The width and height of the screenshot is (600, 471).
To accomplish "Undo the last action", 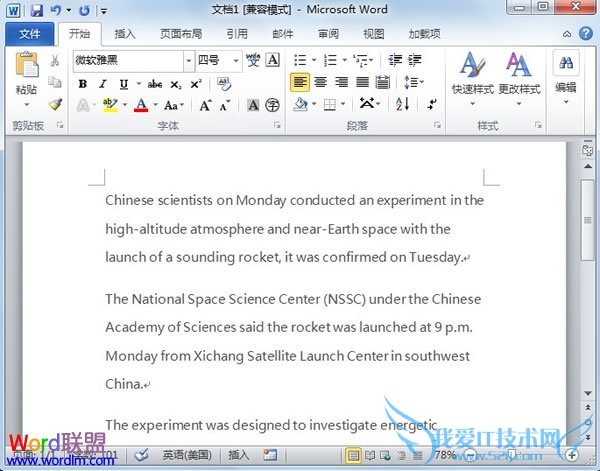I will [56, 10].
